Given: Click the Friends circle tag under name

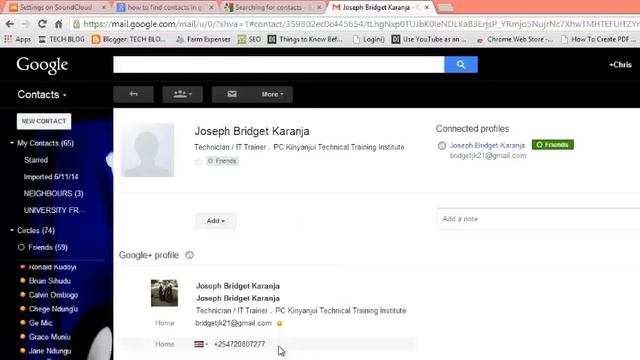Looking at the screenshot, I should [222, 161].
